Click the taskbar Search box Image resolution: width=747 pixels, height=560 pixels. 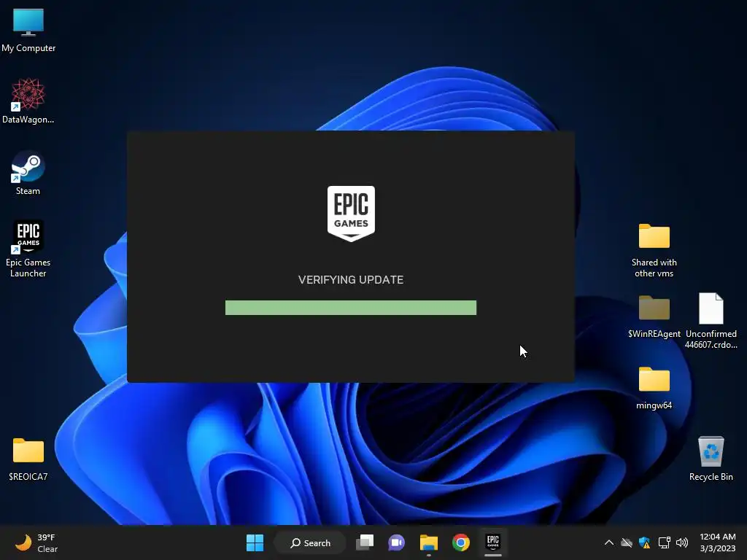coord(310,542)
